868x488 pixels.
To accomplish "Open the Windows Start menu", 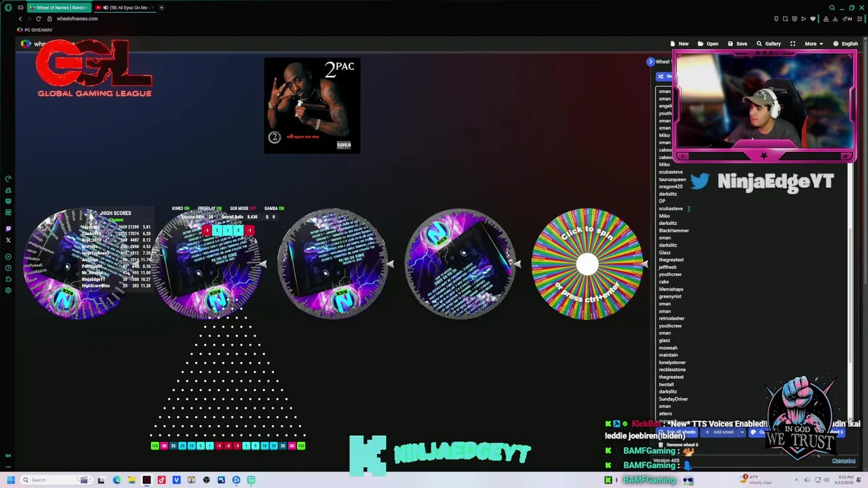I will 10,480.
